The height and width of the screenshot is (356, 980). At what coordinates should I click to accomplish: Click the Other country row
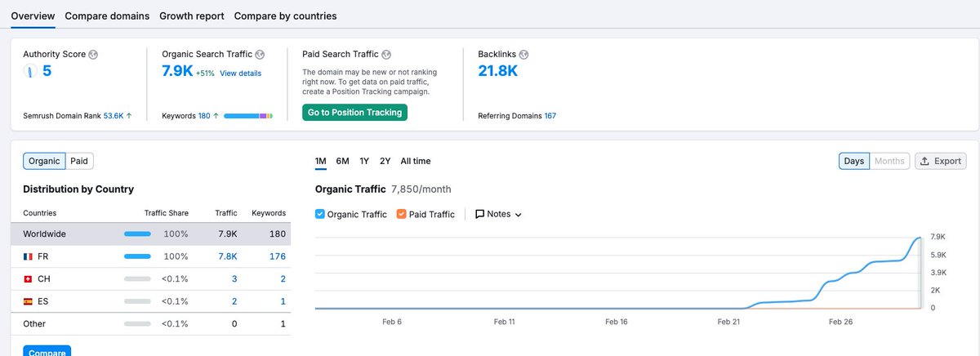tap(151, 324)
